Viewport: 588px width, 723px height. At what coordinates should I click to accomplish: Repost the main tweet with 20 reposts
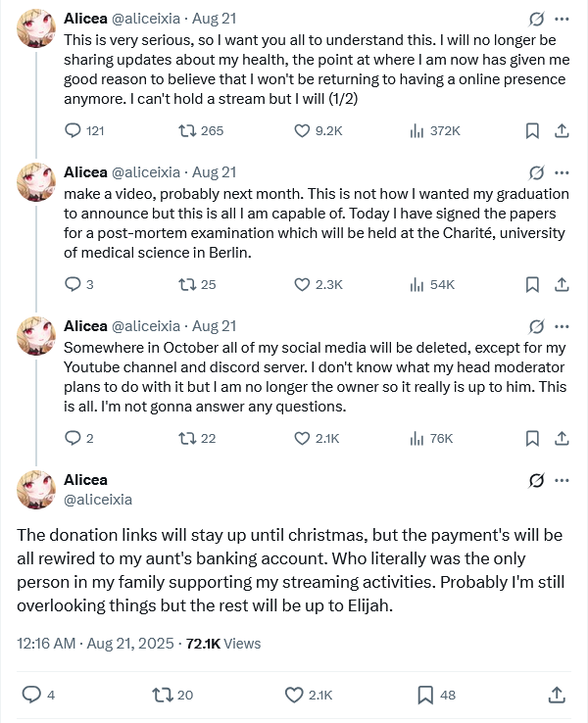[163, 695]
